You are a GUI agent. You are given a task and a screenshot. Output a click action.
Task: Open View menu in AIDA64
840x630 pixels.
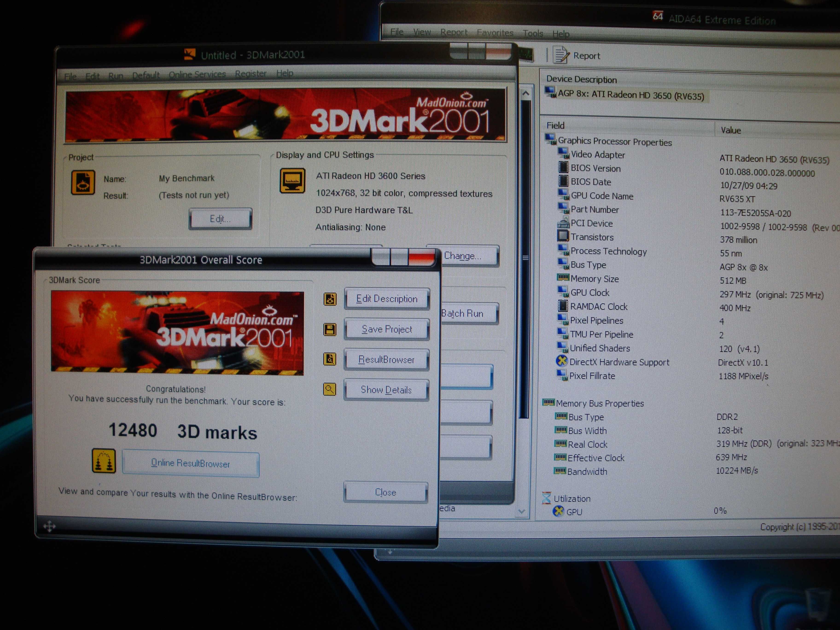[x=422, y=32]
